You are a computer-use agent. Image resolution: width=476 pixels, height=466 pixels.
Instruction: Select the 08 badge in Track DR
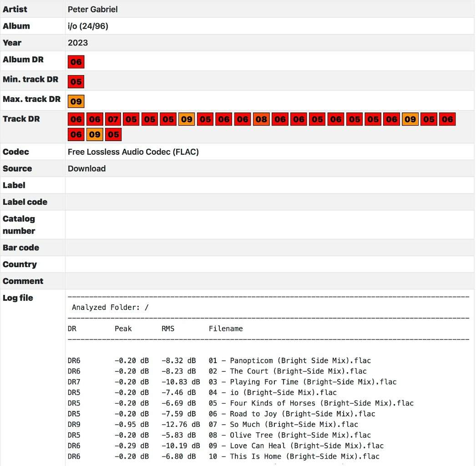point(261,119)
